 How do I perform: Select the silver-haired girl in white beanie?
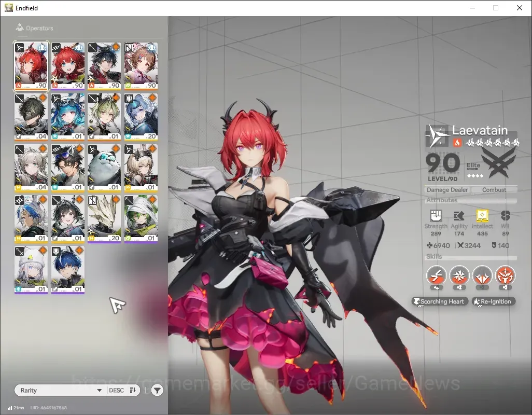tap(31, 270)
